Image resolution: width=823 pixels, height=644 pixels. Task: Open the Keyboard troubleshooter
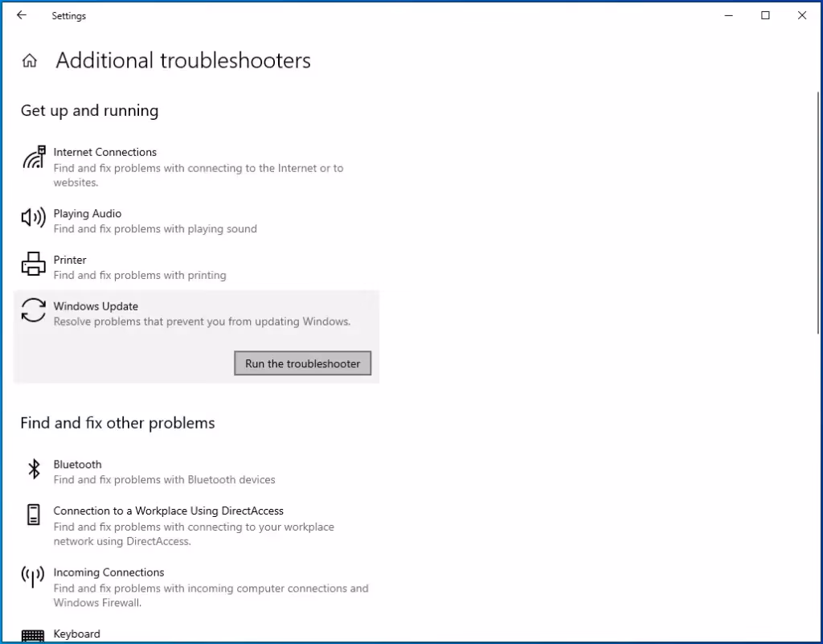coord(76,634)
